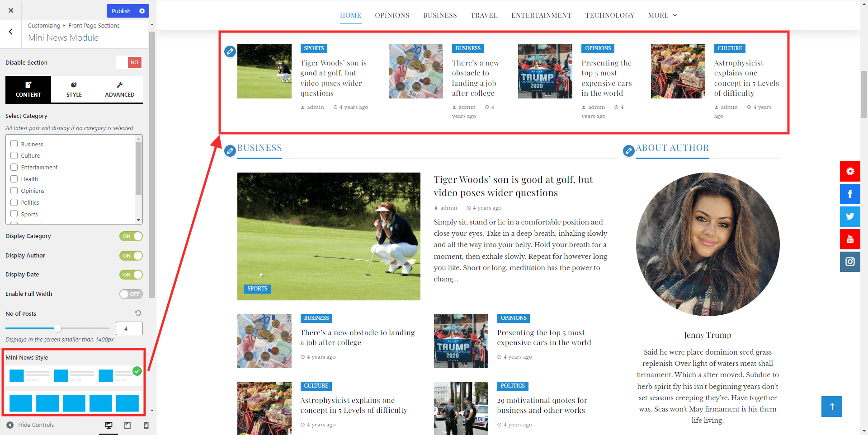Click SPORTS tag on top mini news

[x=314, y=48]
